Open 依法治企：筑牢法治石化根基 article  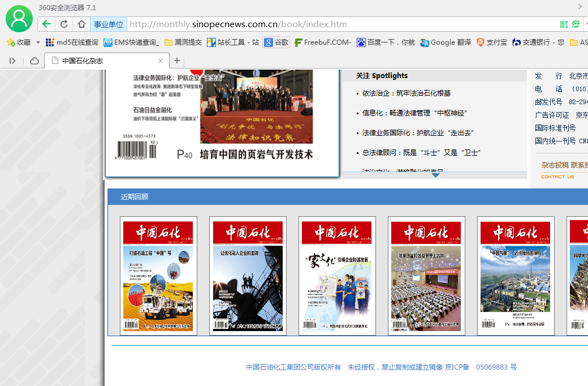click(x=407, y=93)
